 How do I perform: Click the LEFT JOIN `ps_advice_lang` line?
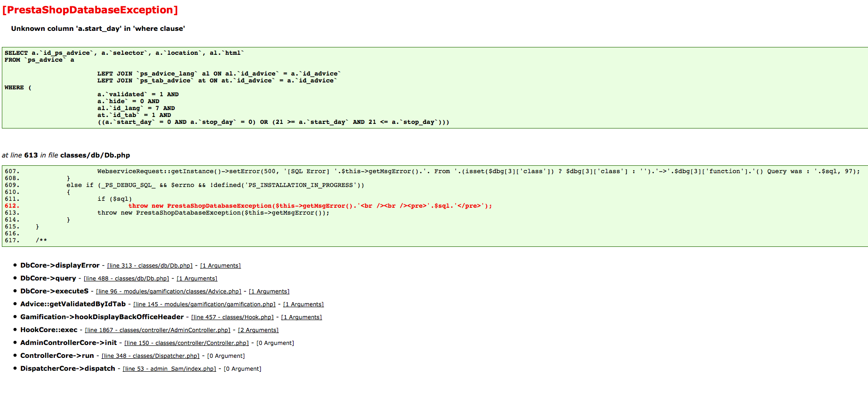point(219,74)
